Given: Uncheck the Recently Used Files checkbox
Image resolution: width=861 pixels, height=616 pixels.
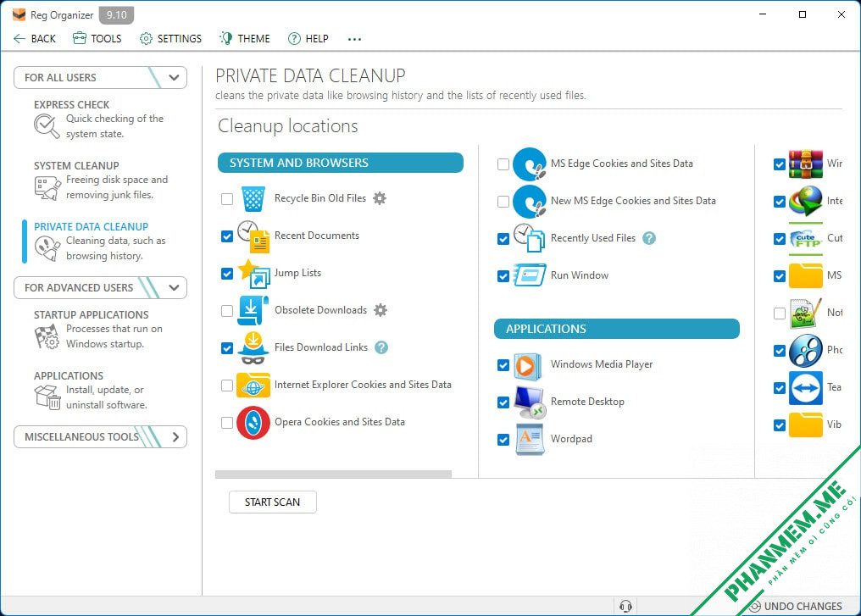Looking at the screenshot, I should coord(503,239).
